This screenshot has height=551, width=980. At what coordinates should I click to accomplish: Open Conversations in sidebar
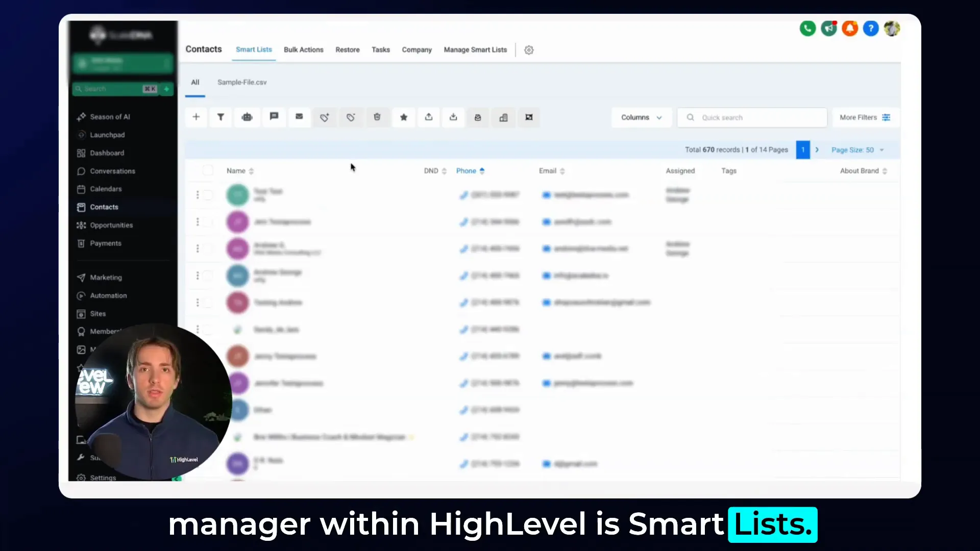112,171
